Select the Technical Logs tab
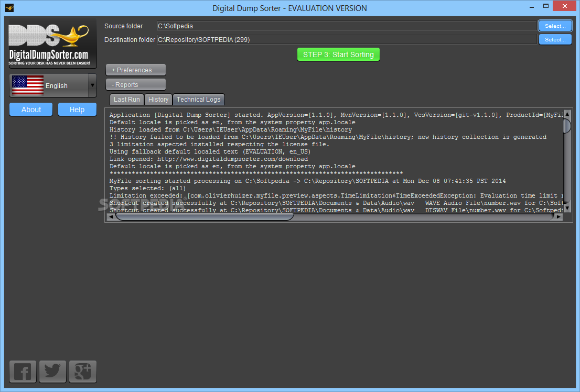Screen dimensions: 580x392 pyautogui.click(x=199, y=100)
